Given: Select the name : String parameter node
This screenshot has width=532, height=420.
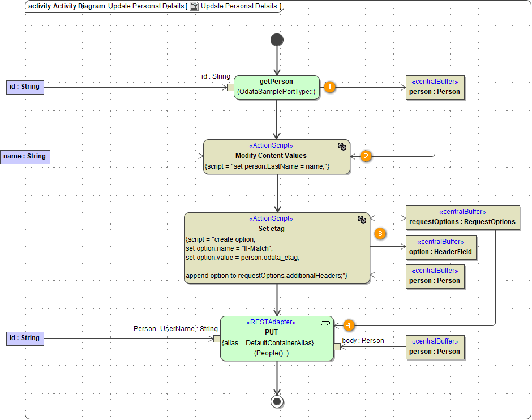Looking at the screenshot, I should (25, 156).
